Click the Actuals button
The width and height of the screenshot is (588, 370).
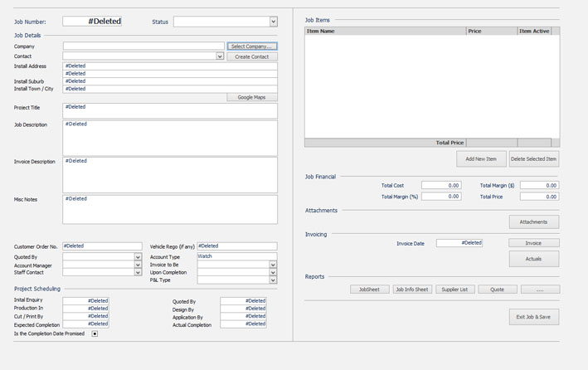533,258
